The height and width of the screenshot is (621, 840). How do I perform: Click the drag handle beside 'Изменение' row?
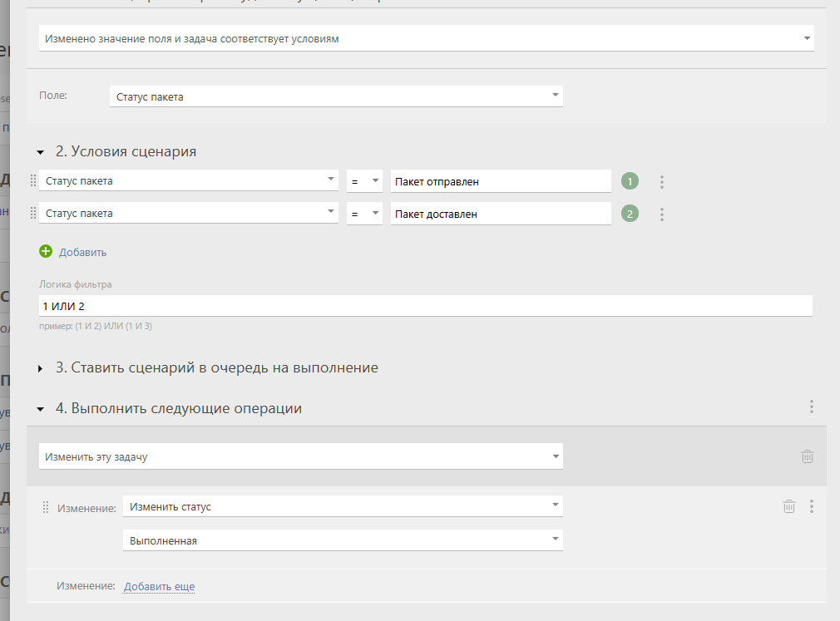46,507
